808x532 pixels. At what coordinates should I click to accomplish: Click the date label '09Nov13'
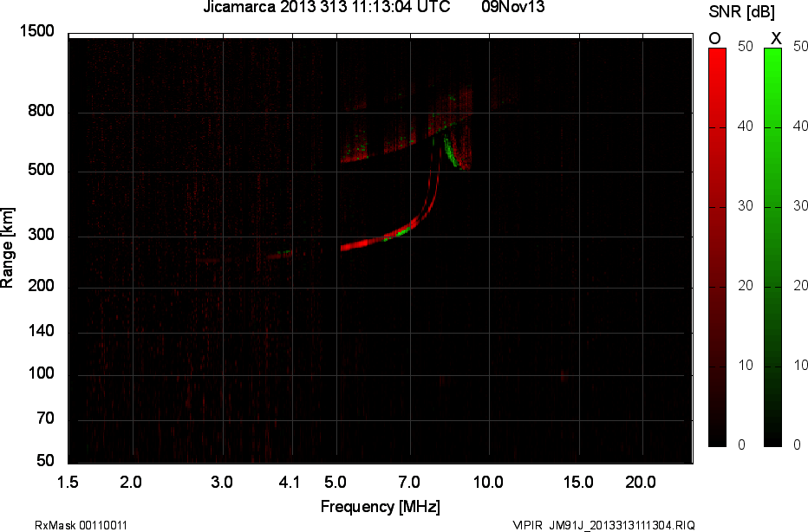513,7
